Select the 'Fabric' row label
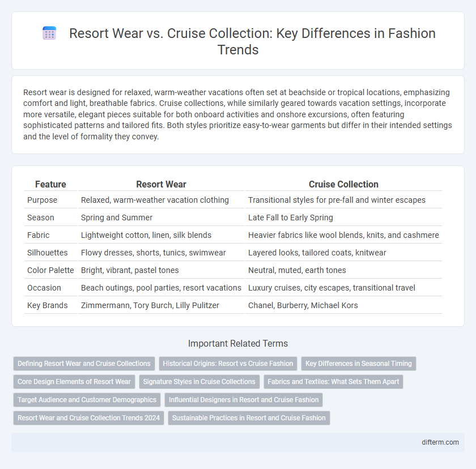The height and width of the screenshot is (469, 476). [x=39, y=235]
